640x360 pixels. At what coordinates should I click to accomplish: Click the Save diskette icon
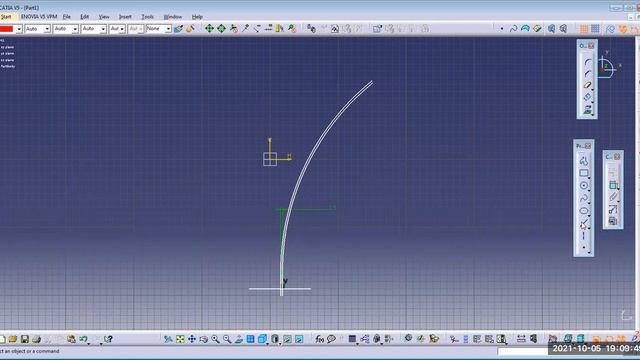(24, 339)
